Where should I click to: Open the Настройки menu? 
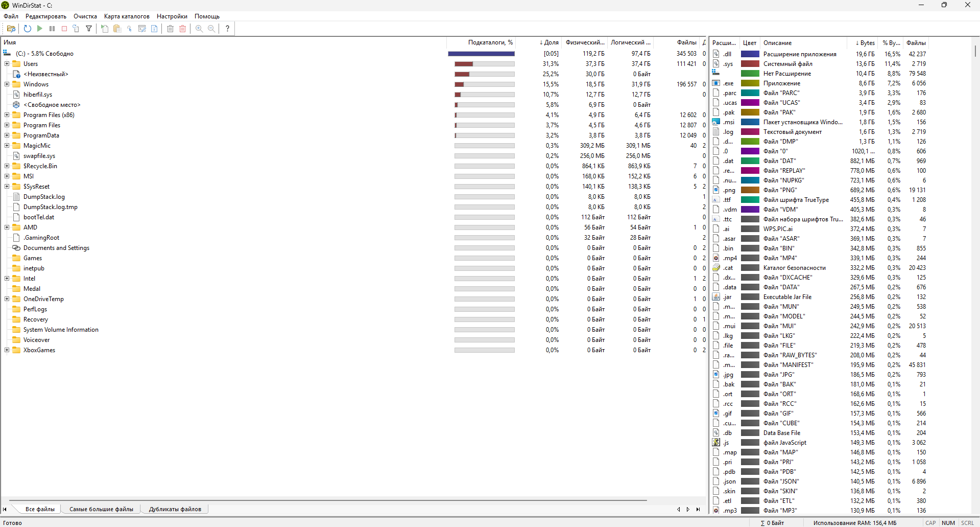pyautogui.click(x=172, y=16)
